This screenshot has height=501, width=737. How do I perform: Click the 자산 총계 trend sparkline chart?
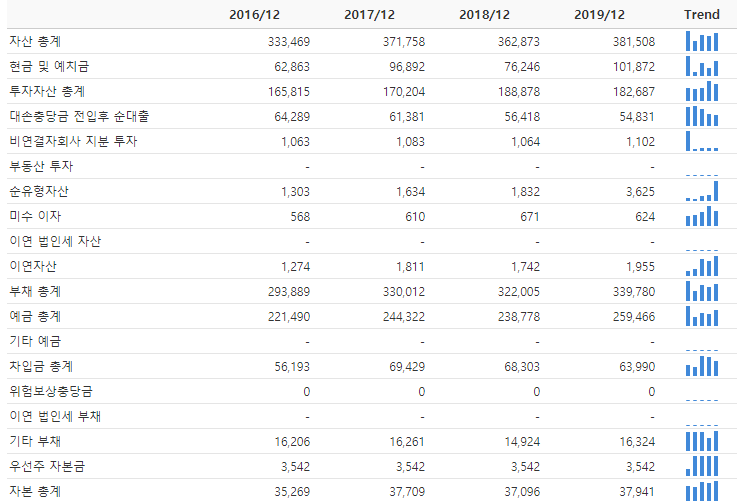click(702, 41)
